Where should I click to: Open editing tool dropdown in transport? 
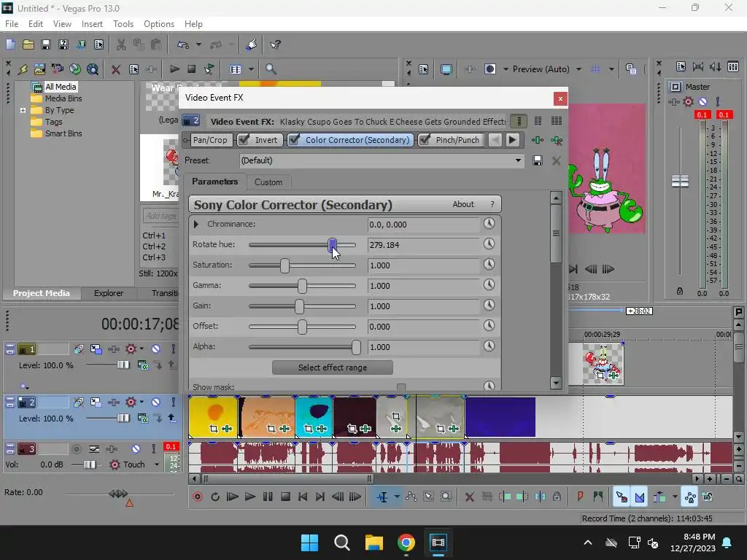pyautogui.click(x=397, y=497)
